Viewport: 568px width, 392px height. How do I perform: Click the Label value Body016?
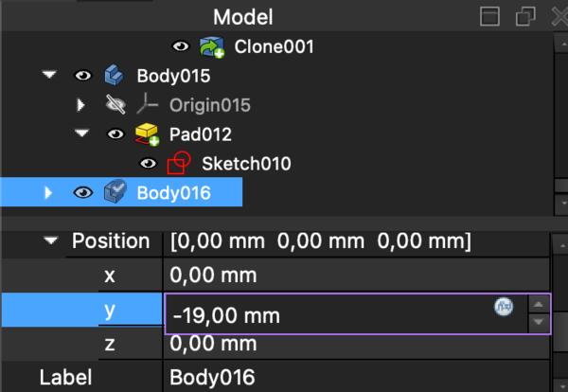350,377
